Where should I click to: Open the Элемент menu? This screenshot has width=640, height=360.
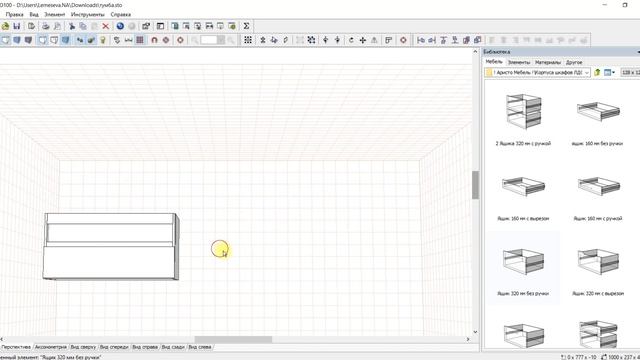pos(55,14)
